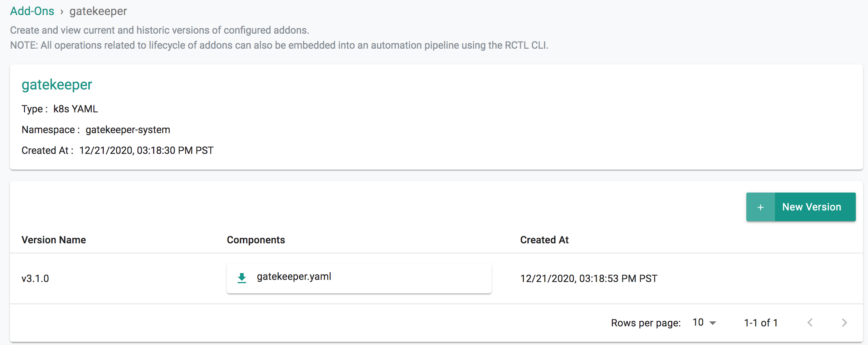Click the 1-1 of 1 pagination text
Image resolution: width=868 pixels, height=345 pixels.
click(x=761, y=323)
